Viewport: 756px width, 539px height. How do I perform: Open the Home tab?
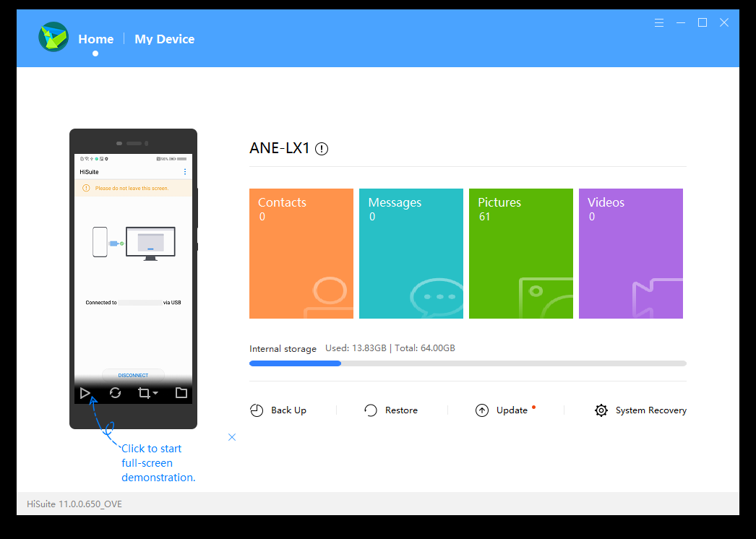96,39
